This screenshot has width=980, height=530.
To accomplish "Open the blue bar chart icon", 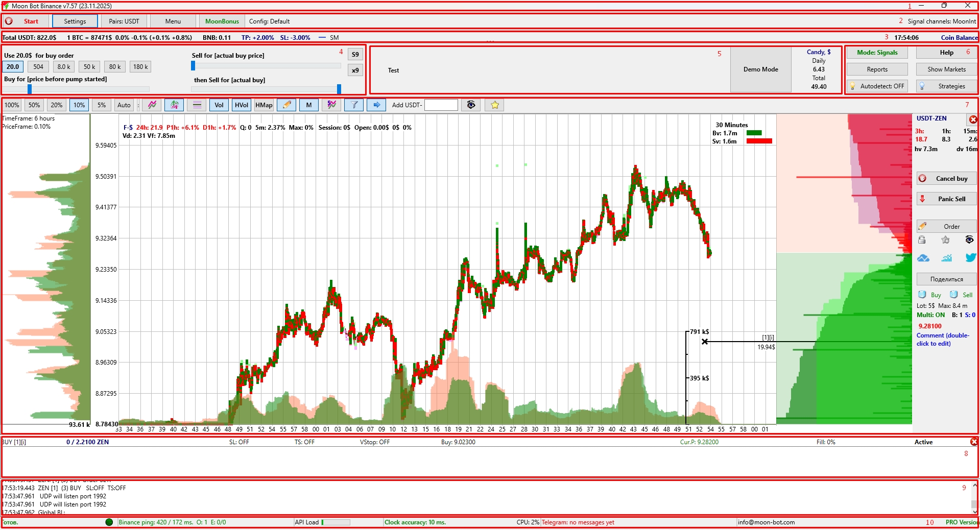I will [x=946, y=258].
